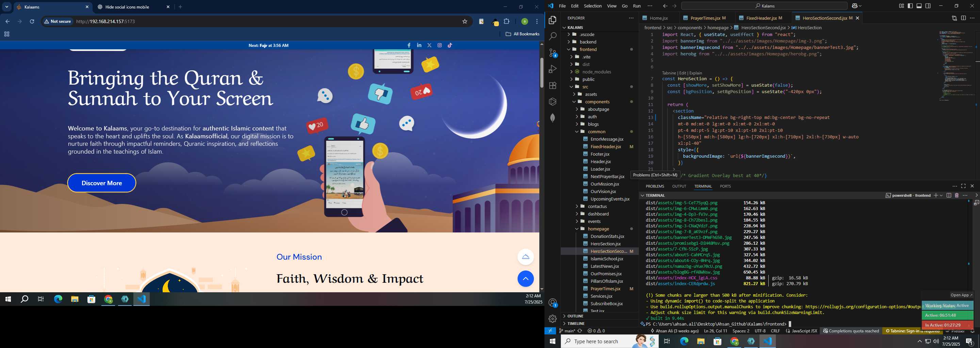
Task: Open FixedHeader.jsx in the Explorer tree
Action: pyautogui.click(x=606, y=147)
